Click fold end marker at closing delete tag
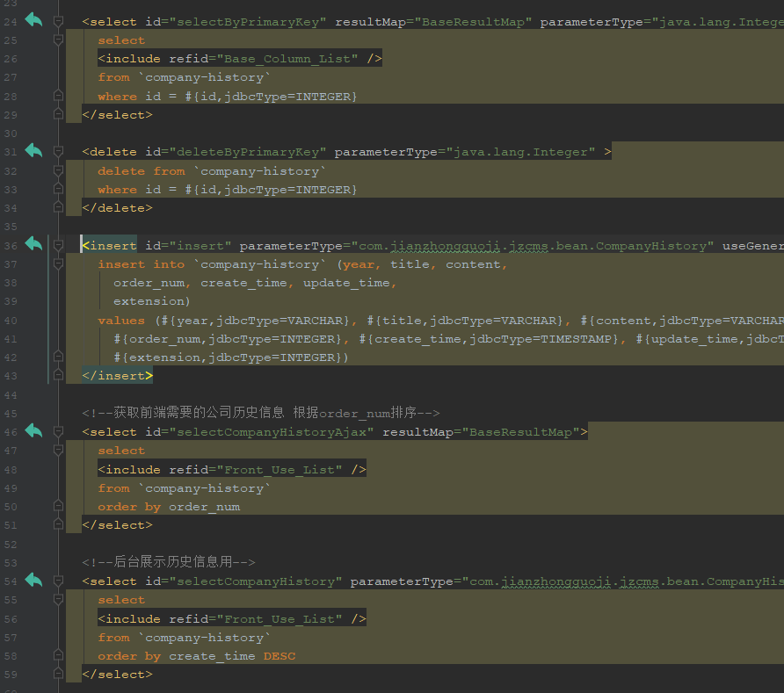The image size is (784, 693). coord(59,207)
